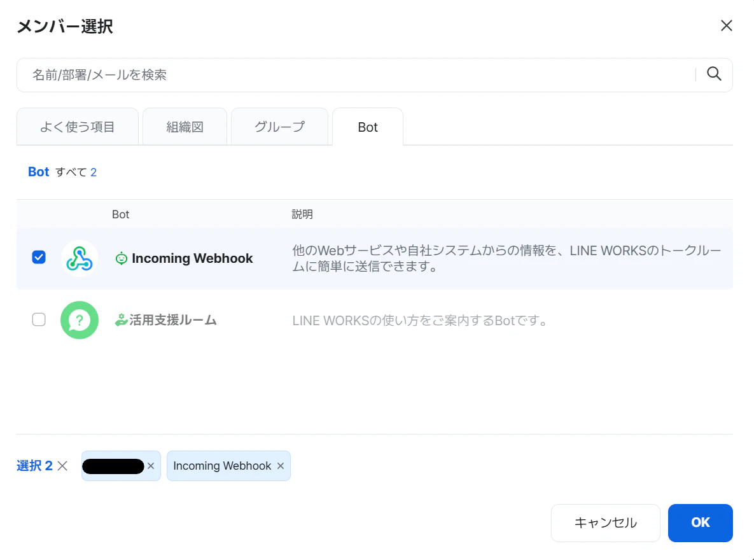This screenshot has width=754, height=560.
Task: Uncheck the Incoming Webhook checkbox
Action: click(39, 257)
